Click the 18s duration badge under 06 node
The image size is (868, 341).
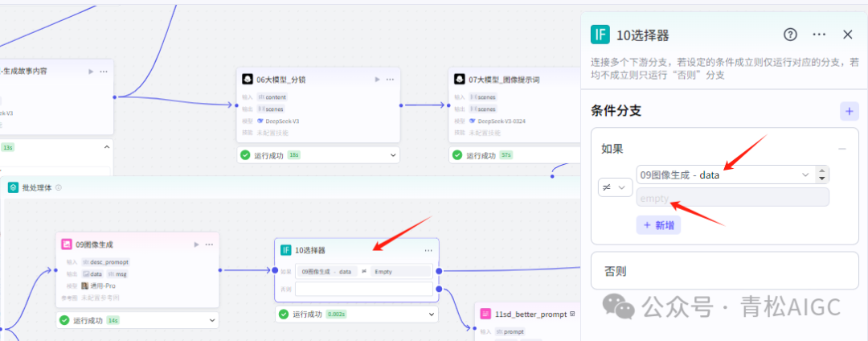294,155
